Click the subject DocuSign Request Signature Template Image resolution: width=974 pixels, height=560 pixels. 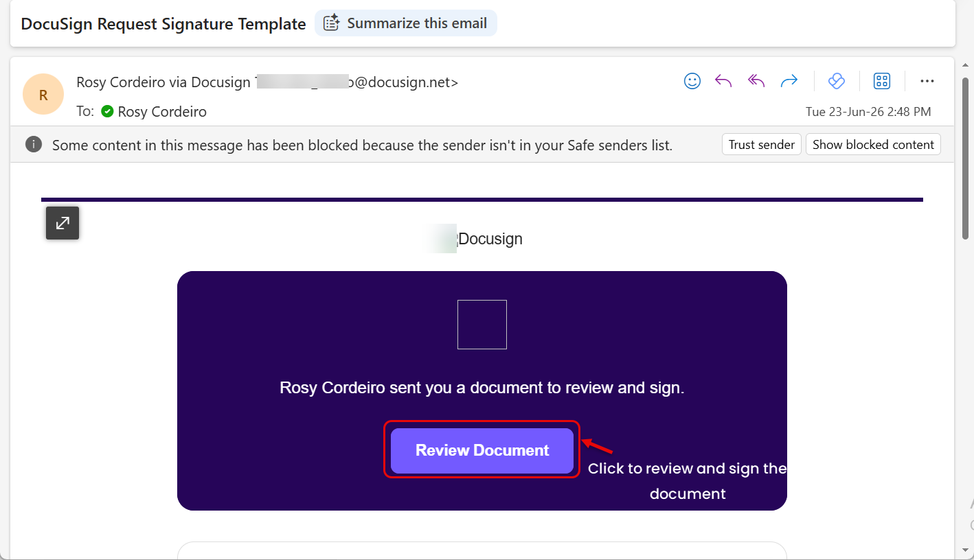coord(163,24)
